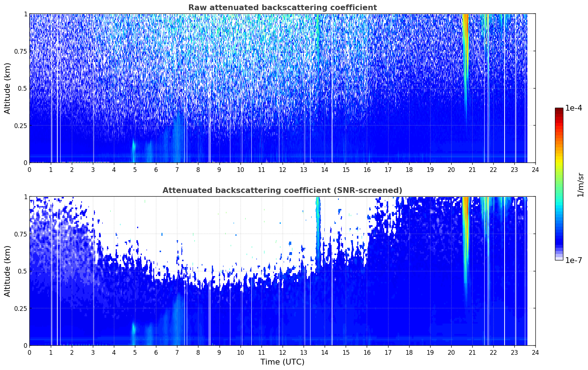Click the 0.75 altitude tick on upper plot
The height and width of the screenshot is (370, 588).
[x=21, y=51]
